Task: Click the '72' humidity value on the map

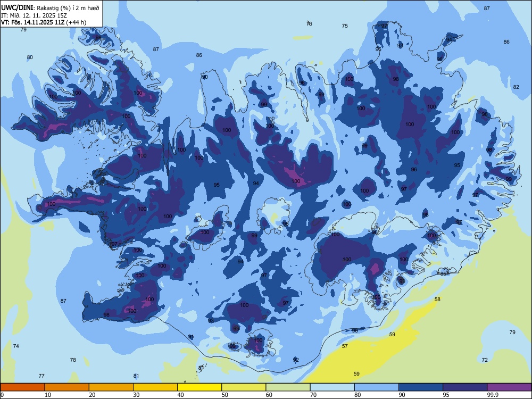Action: point(485,360)
